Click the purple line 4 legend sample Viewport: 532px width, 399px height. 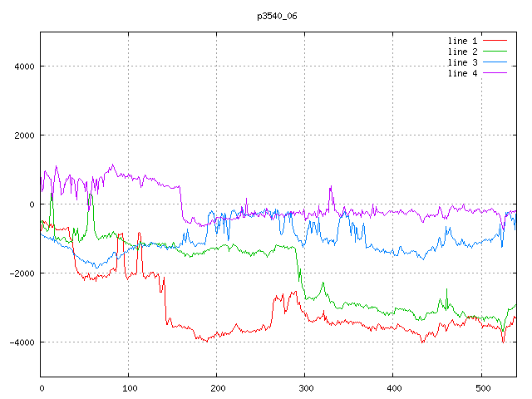[x=495, y=72]
